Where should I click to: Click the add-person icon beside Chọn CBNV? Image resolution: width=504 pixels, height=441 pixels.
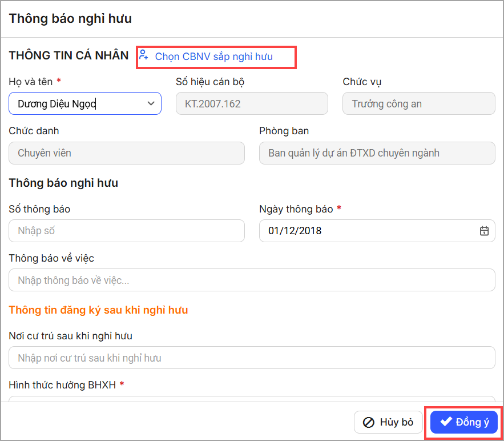(144, 55)
